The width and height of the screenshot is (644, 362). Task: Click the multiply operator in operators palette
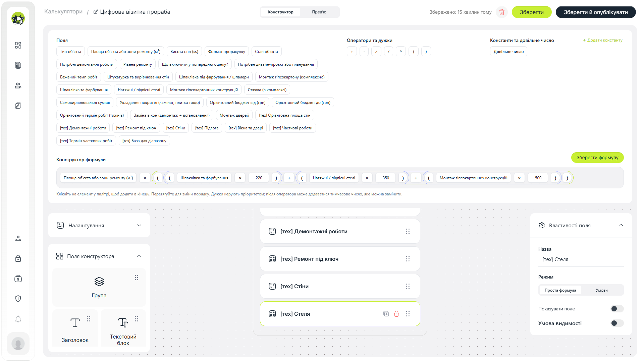tap(376, 52)
